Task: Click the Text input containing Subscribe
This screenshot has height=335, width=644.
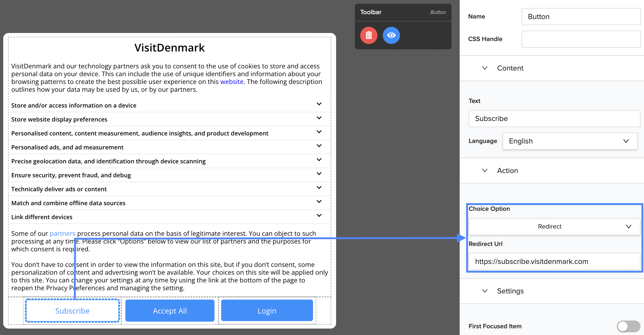Action: [554, 119]
